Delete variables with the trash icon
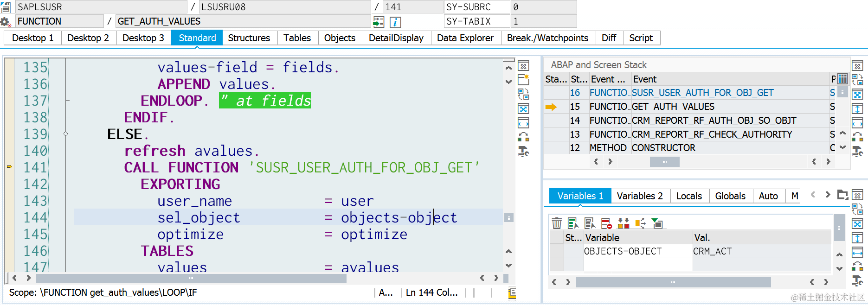This screenshot has width=868, height=305. point(557,223)
